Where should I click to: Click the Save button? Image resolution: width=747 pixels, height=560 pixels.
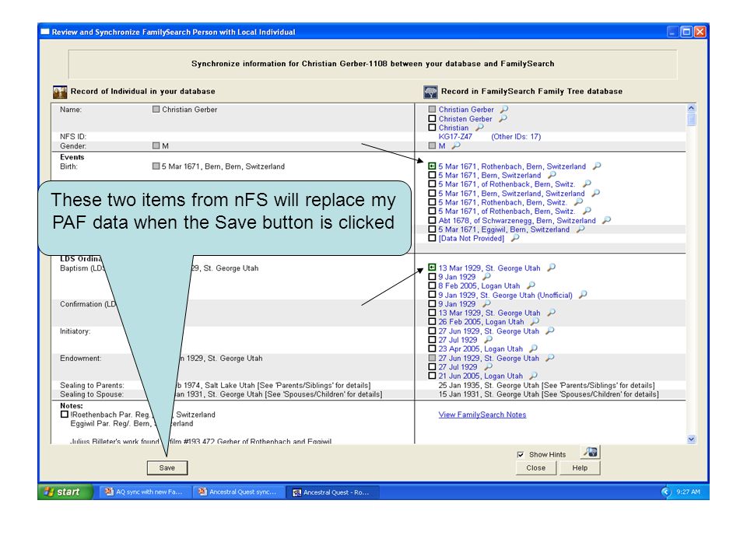(167, 467)
